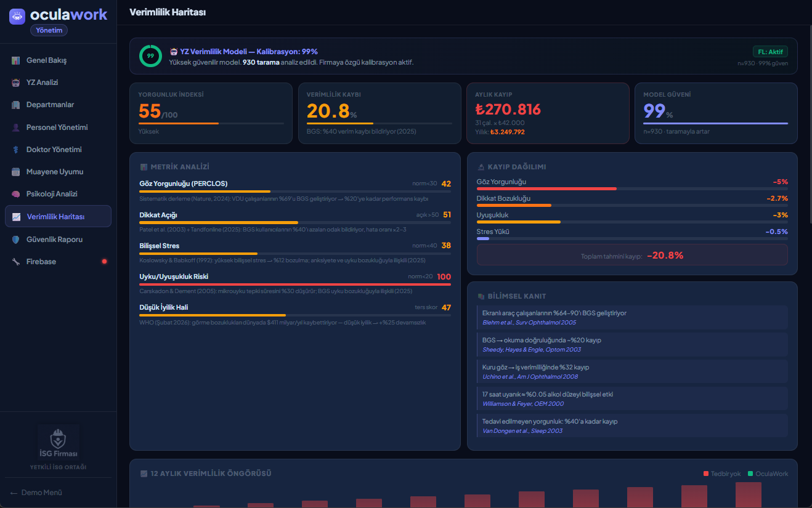The width and height of the screenshot is (812, 508).
Task: Click the Doktor Yönetimi medical icon
Action: 15,150
